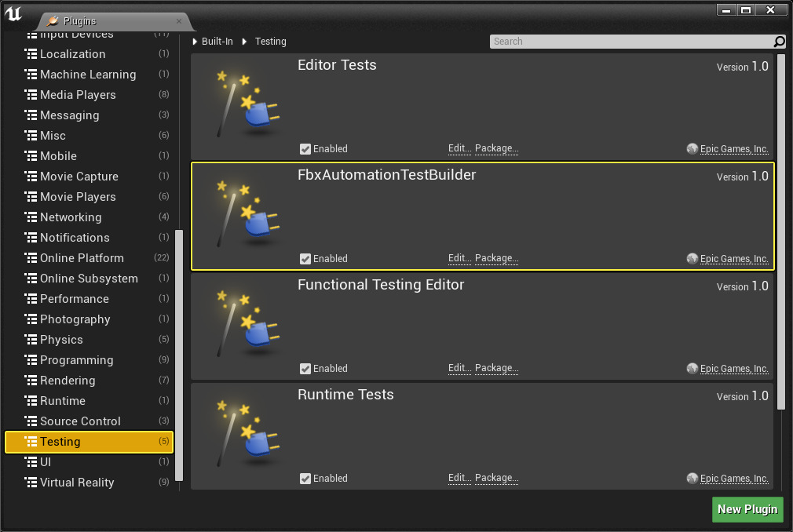Image resolution: width=793 pixels, height=532 pixels.
Task: Click the search magnifying glass icon
Action: tap(777, 41)
